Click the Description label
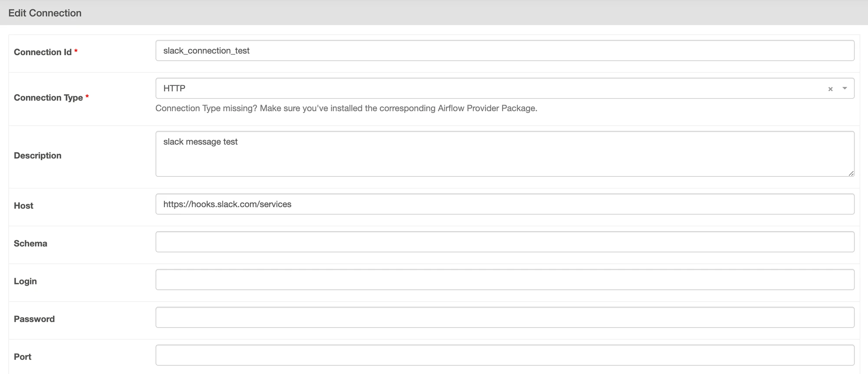868x374 pixels. tap(38, 156)
